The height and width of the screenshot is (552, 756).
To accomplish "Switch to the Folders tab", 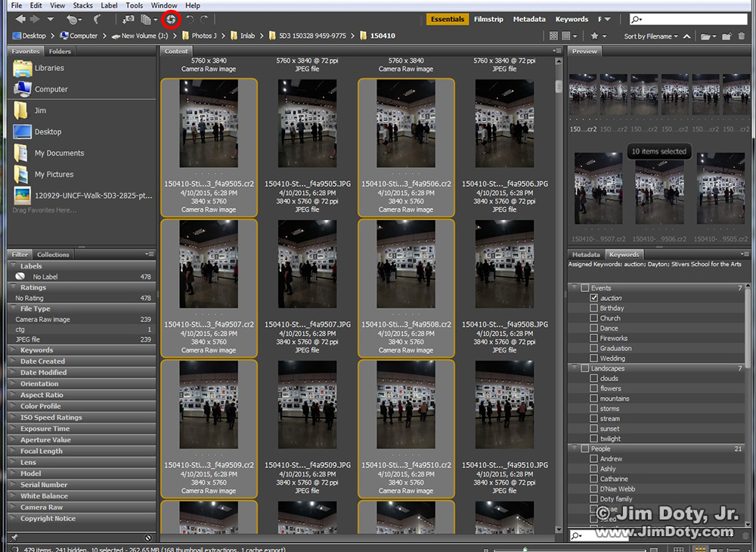I will 60,51.
